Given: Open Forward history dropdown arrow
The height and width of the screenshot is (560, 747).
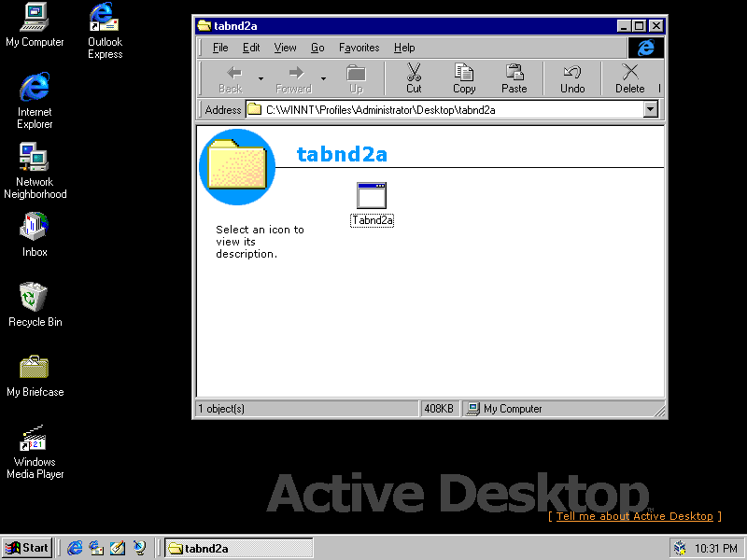Looking at the screenshot, I should [323, 78].
